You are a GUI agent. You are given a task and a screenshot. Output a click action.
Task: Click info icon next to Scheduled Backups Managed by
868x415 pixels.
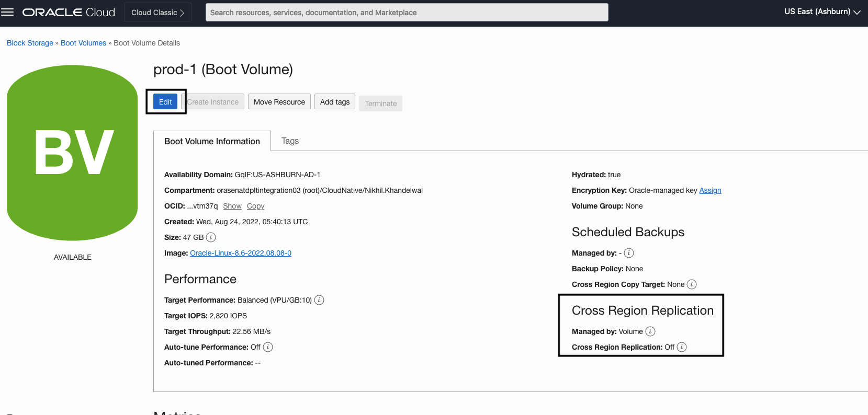point(629,253)
